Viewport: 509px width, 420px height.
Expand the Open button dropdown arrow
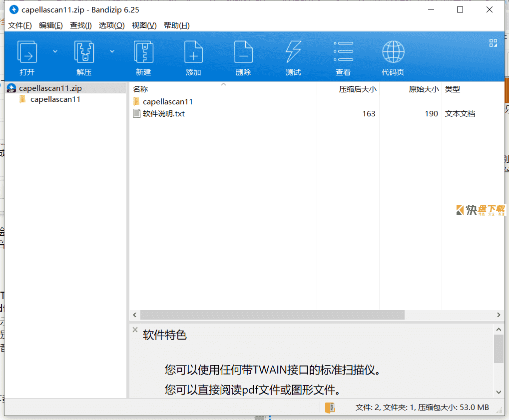pyautogui.click(x=55, y=51)
